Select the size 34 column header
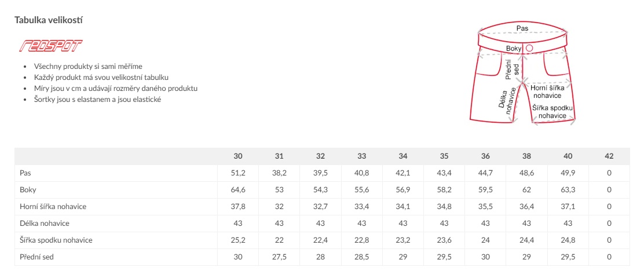This screenshot has height=278, width=644. tap(403, 156)
